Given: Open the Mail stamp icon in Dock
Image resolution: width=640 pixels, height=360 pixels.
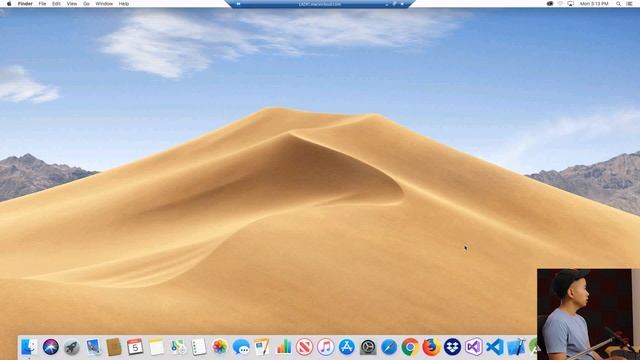Looking at the screenshot, I should (x=93, y=347).
